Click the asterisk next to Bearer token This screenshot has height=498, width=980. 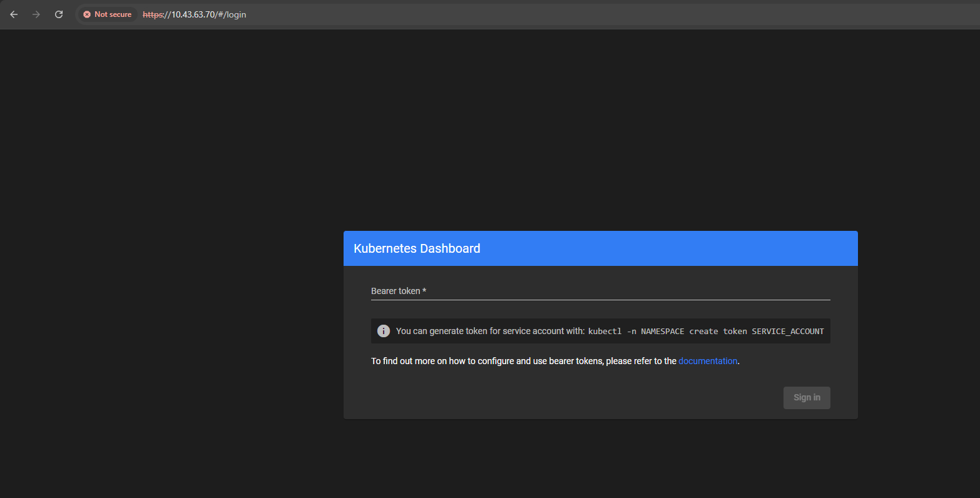424,290
